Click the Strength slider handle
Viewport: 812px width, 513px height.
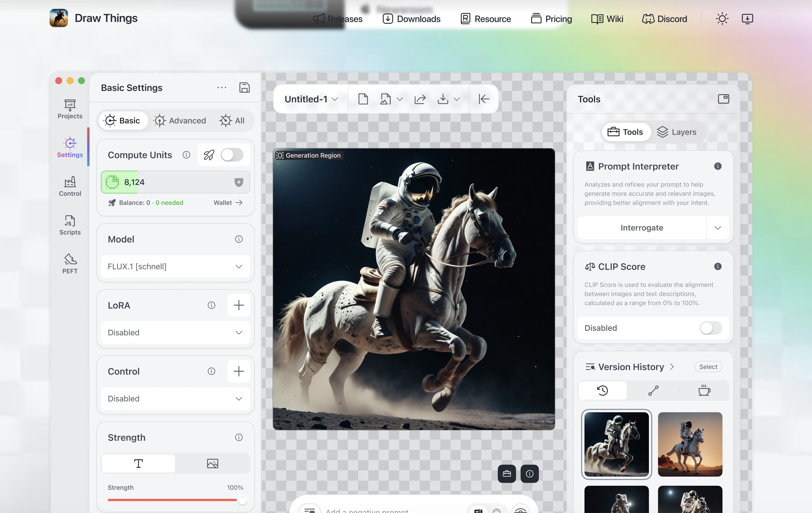(x=242, y=500)
